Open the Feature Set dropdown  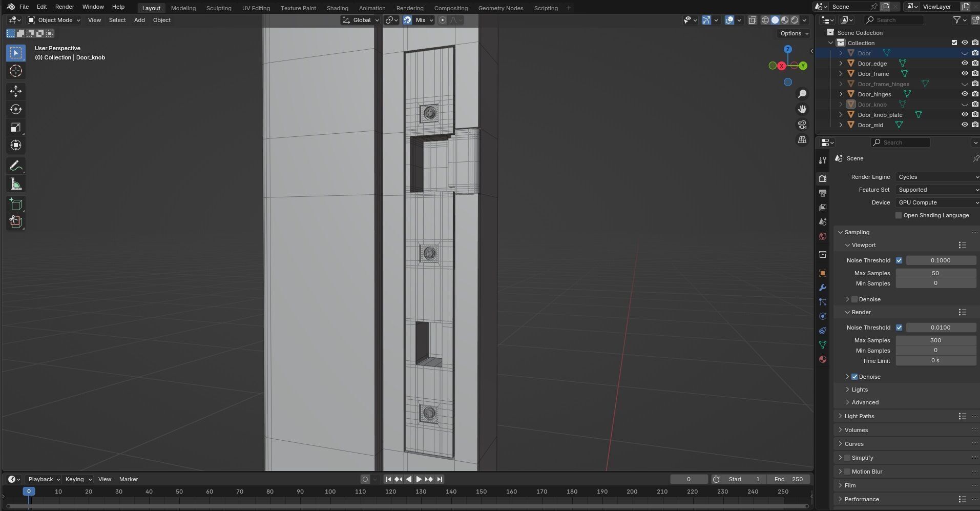tap(937, 190)
